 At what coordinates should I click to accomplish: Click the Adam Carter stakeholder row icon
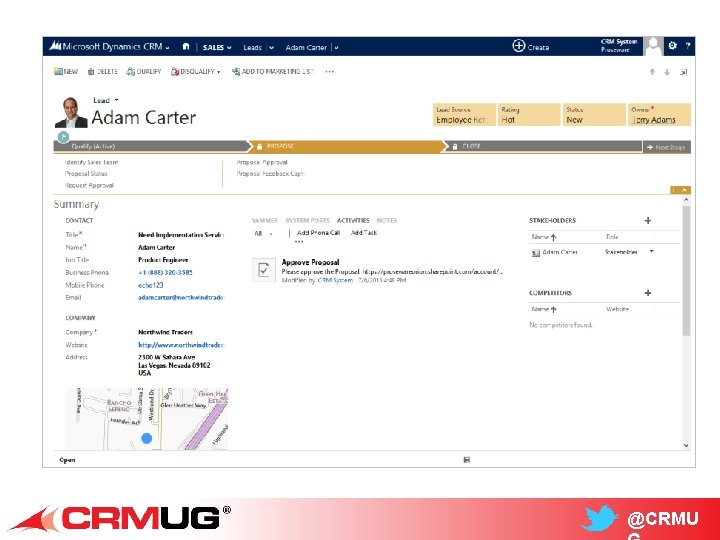[x=535, y=253]
